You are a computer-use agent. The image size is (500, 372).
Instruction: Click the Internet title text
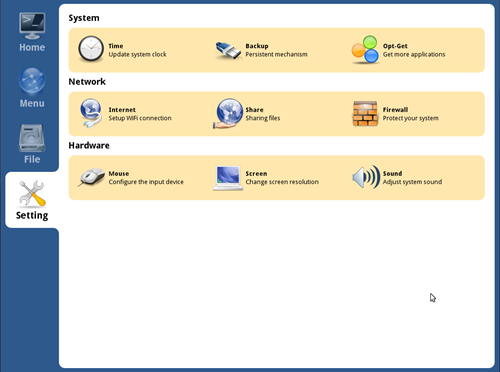pos(122,110)
